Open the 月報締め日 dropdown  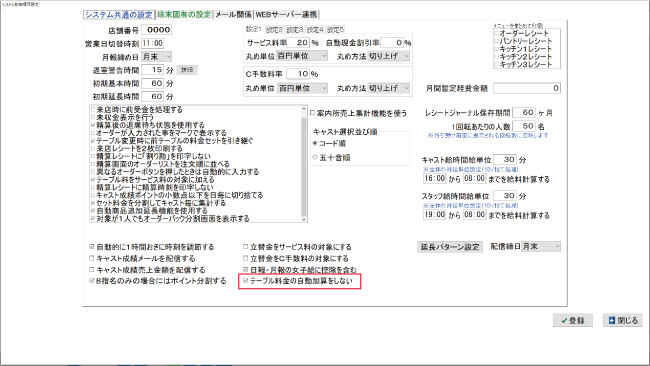click(156, 56)
